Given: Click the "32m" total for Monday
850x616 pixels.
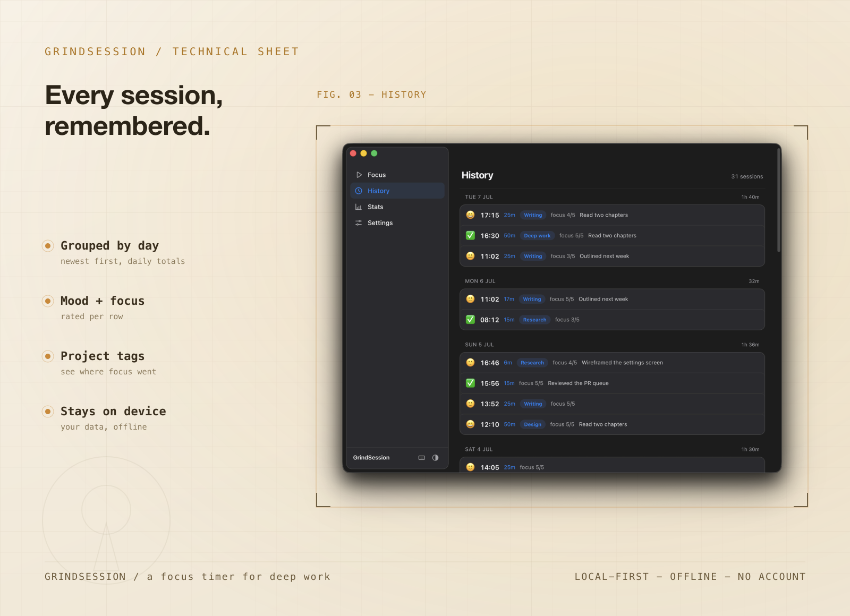Looking at the screenshot, I should tap(754, 281).
